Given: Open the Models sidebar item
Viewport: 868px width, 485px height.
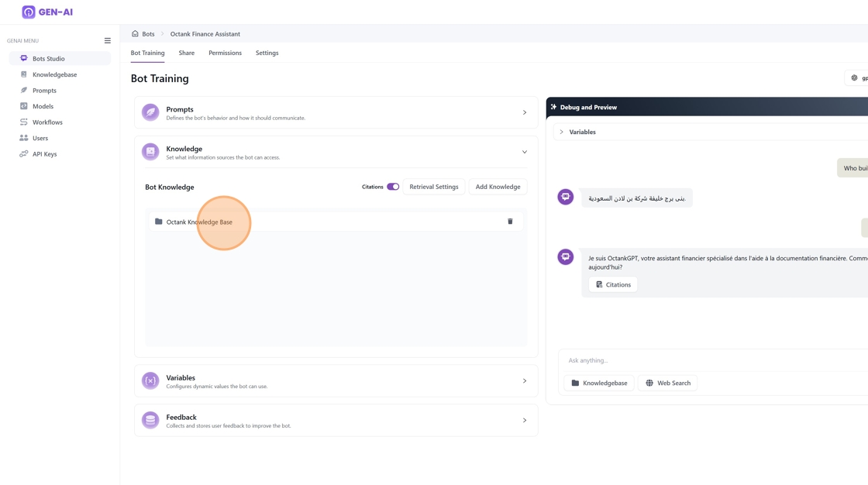Looking at the screenshot, I should tap(43, 106).
